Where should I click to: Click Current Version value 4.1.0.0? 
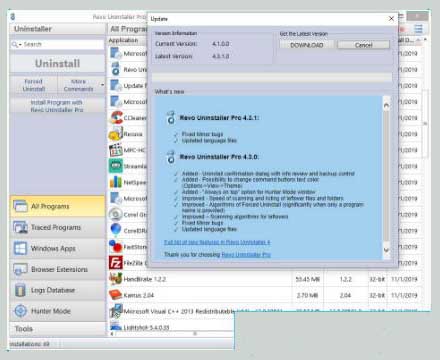coord(221,44)
